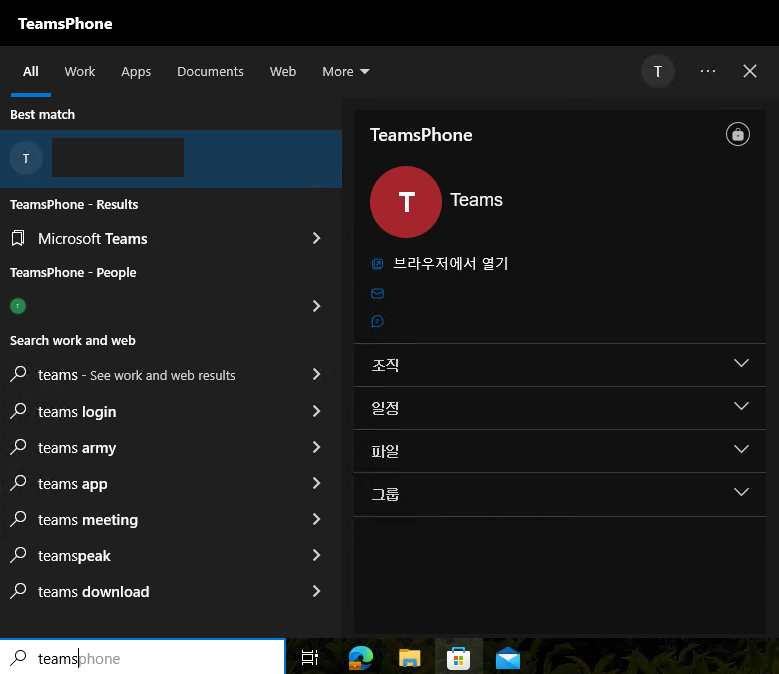Viewport: 779px width, 674px height.
Task: Open the three-dot options menu
Action: pos(707,72)
